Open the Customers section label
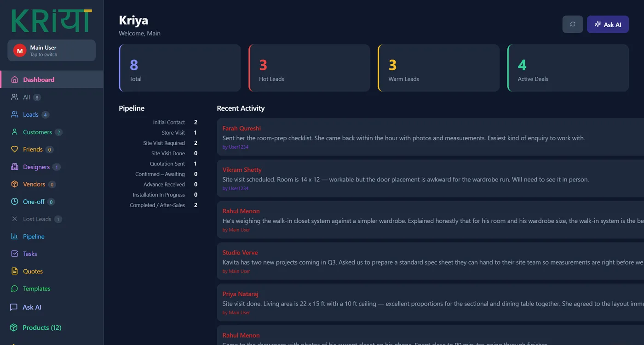 click(37, 132)
